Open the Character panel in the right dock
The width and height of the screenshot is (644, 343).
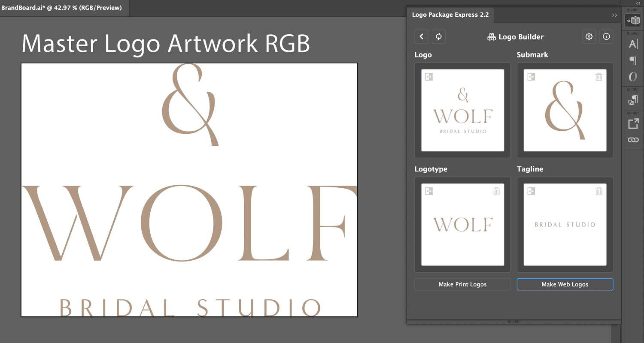tap(633, 43)
